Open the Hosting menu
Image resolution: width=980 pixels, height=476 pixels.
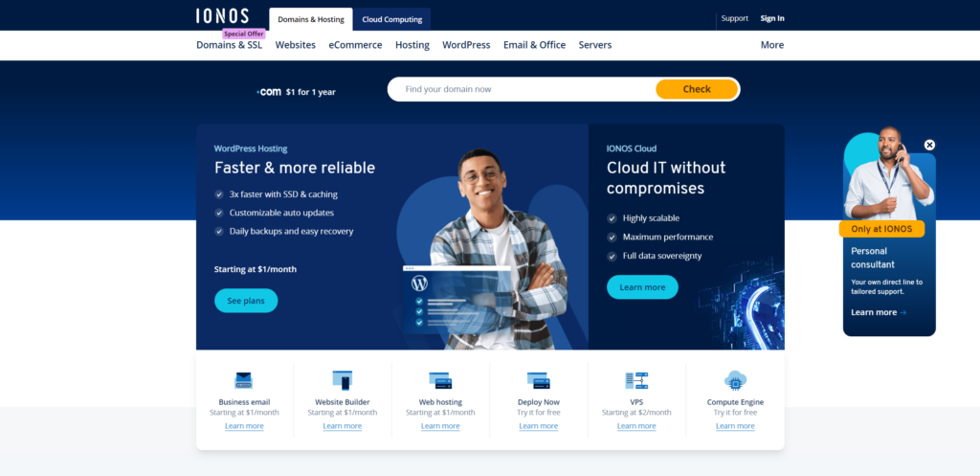pyautogui.click(x=412, y=45)
